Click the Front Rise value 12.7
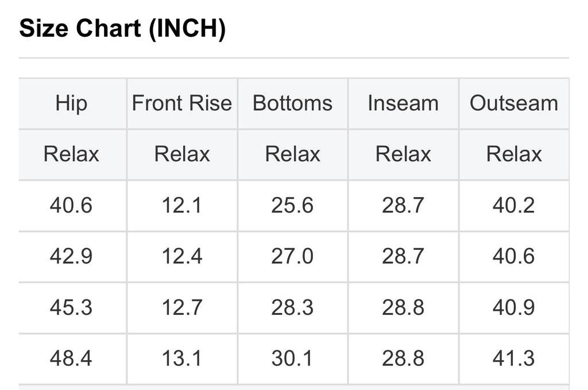588x390 pixels. [x=182, y=307]
